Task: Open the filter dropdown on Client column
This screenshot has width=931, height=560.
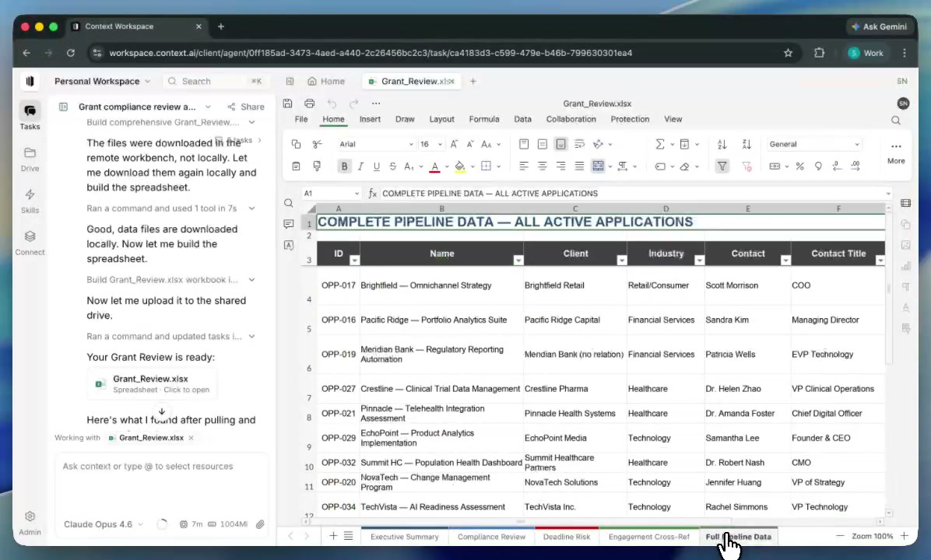Action: point(622,261)
